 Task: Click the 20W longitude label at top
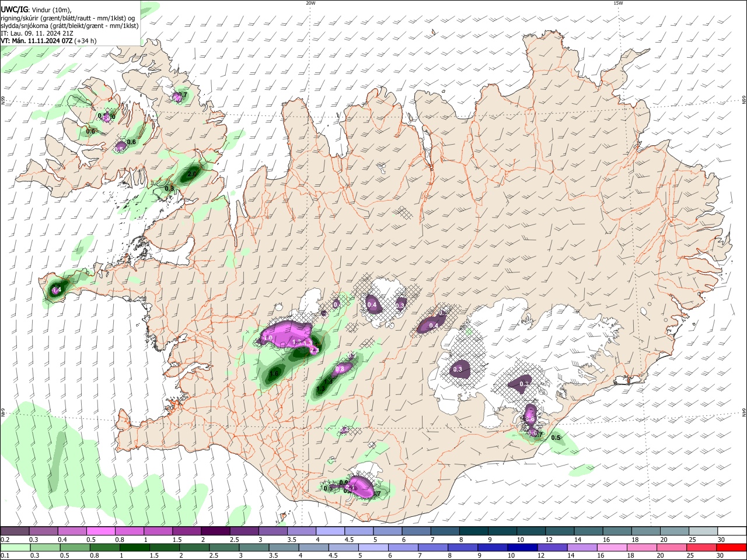point(310,3)
